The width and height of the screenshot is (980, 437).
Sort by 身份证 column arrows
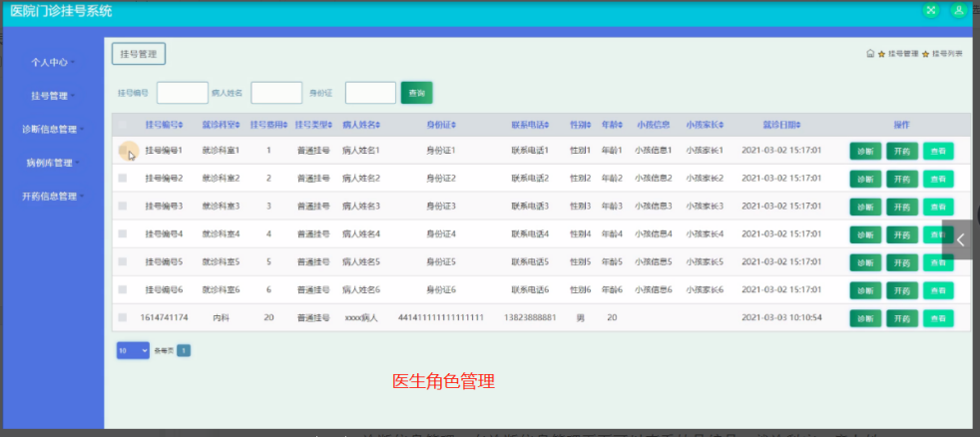click(x=454, y=125)
